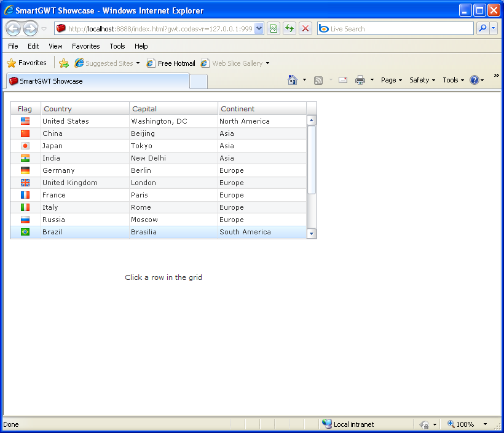Click the browser Forward arrow button
The height and width of the screenshot is (433, 504).
pyautogui.click(x=31, y=29)
